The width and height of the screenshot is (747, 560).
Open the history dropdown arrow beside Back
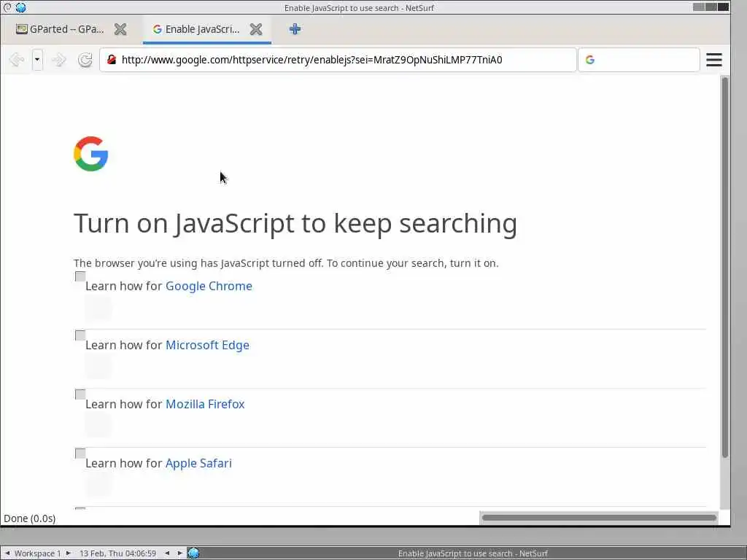click(37, 60)
